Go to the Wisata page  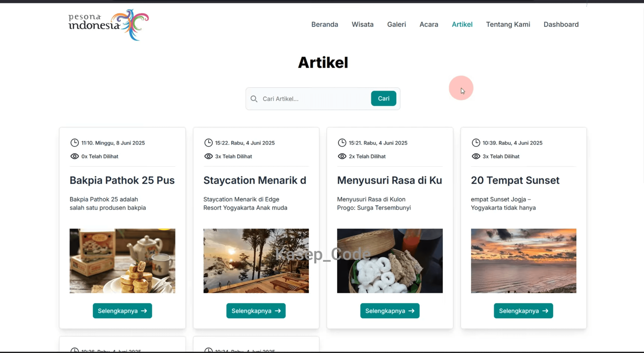362,24
